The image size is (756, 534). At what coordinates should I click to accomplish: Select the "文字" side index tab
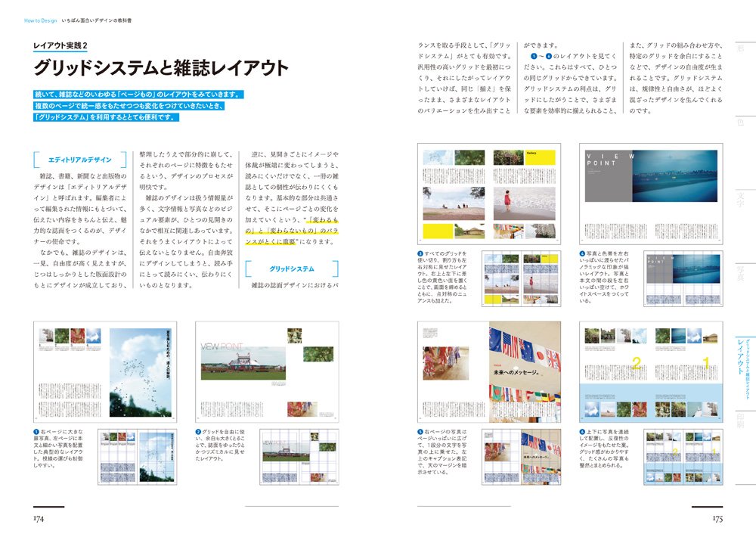tap(740, 199)
